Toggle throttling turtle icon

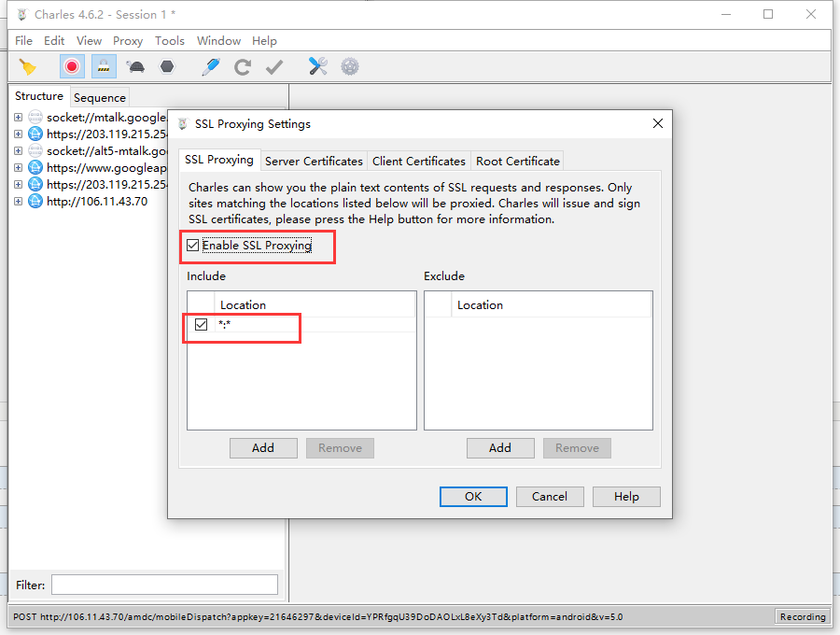click(x=135, y=67)
